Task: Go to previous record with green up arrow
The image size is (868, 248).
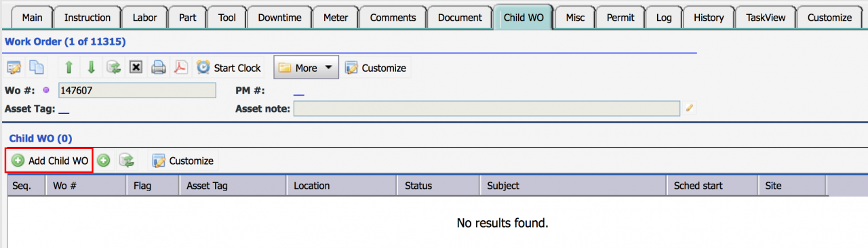Action: point(68,68)
